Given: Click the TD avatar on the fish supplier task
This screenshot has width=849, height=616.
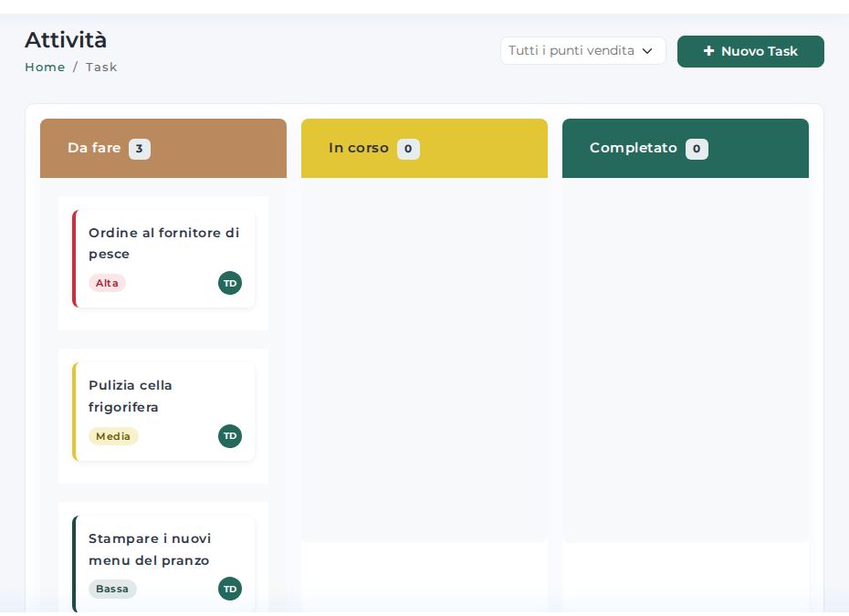Looking at the screenshot, I should (229, 283).
